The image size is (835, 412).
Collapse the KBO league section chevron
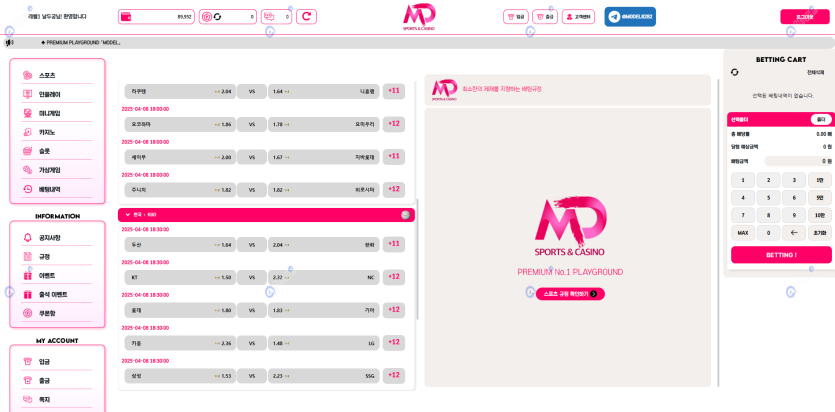[x=127, y=215]
